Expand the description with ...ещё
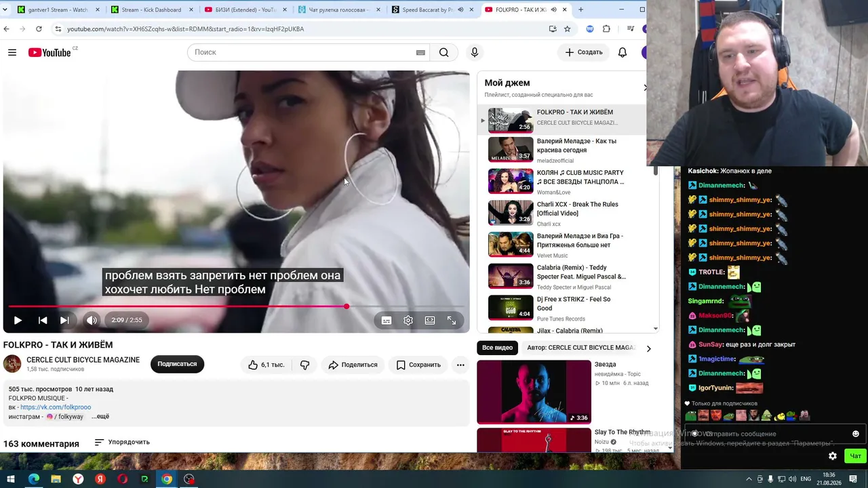 point(100,417)
